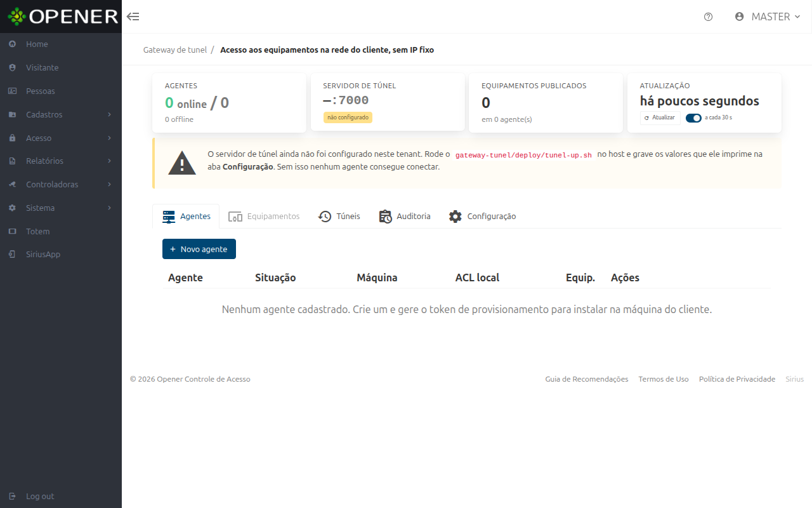Screen dimensions: 812x508
Task: Select the Equipamentos tab
Action: [x=264, y=217]
